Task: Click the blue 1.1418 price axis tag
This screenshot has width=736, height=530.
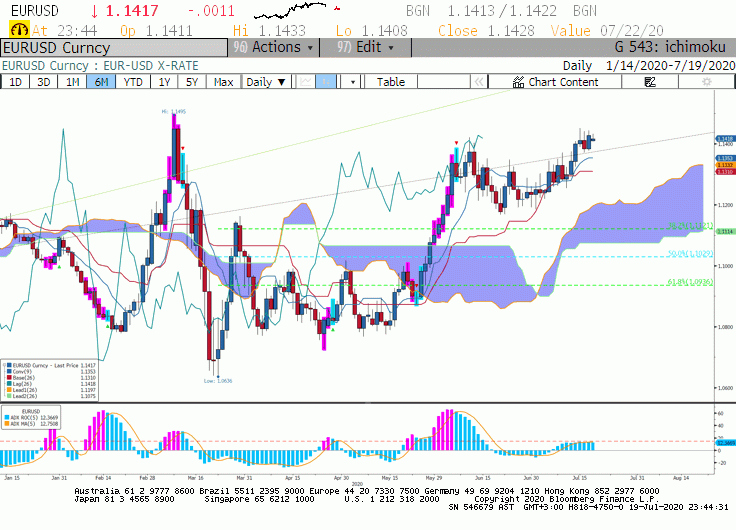Action: [725, 139]
